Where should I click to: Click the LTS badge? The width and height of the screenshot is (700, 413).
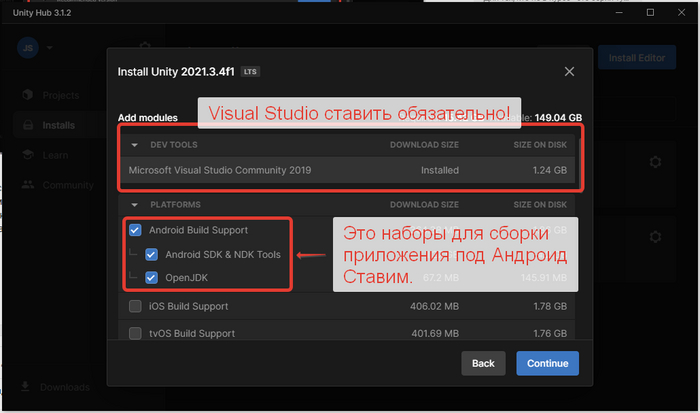pyautogui.click(x=250, y=71)
